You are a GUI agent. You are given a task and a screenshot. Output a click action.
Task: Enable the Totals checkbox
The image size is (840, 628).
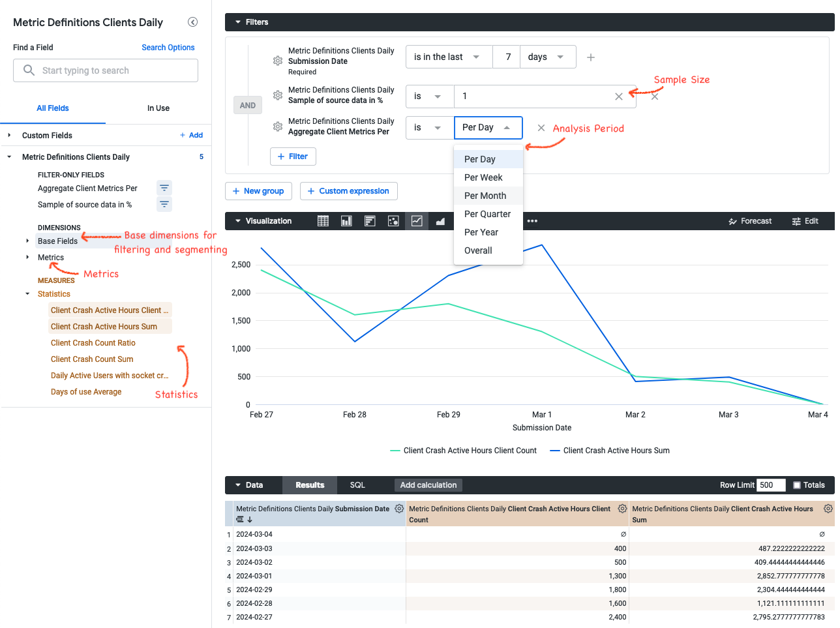(x=796, y=485)
